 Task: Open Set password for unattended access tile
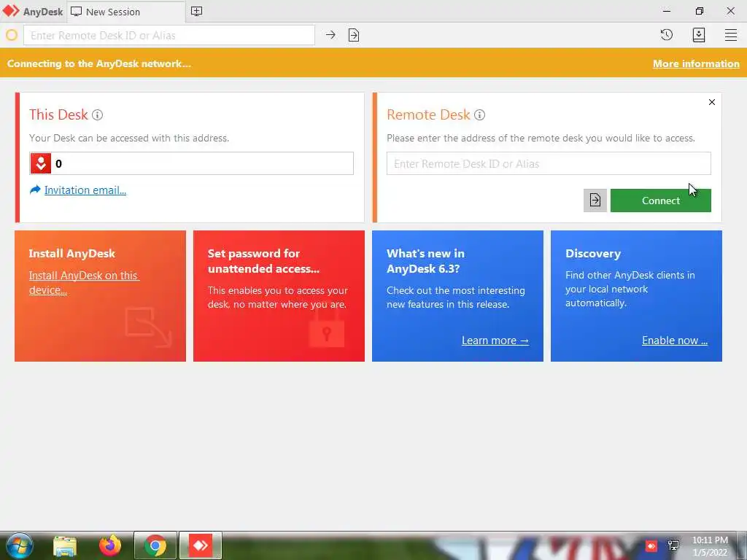(279, 296)
